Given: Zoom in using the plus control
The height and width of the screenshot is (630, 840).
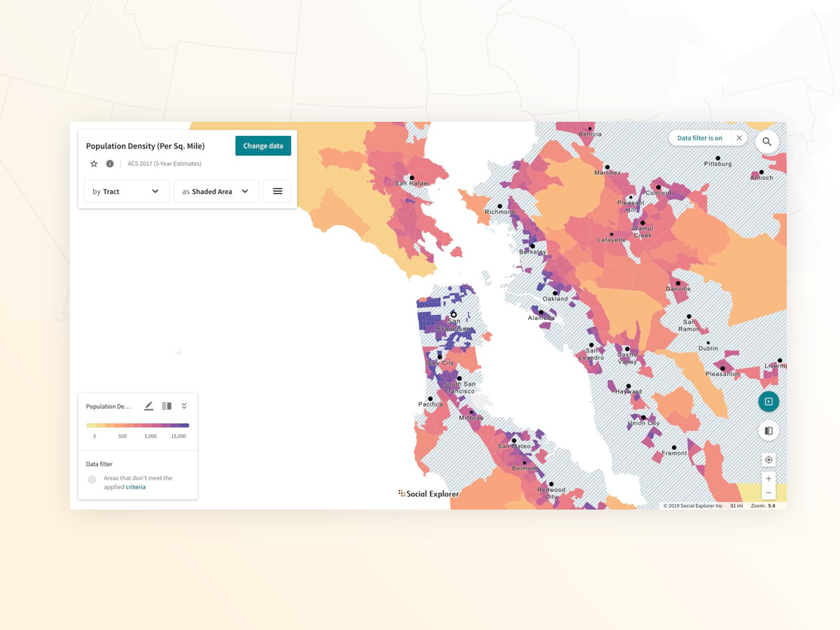Looking at the screenshot, I should 769,478.
